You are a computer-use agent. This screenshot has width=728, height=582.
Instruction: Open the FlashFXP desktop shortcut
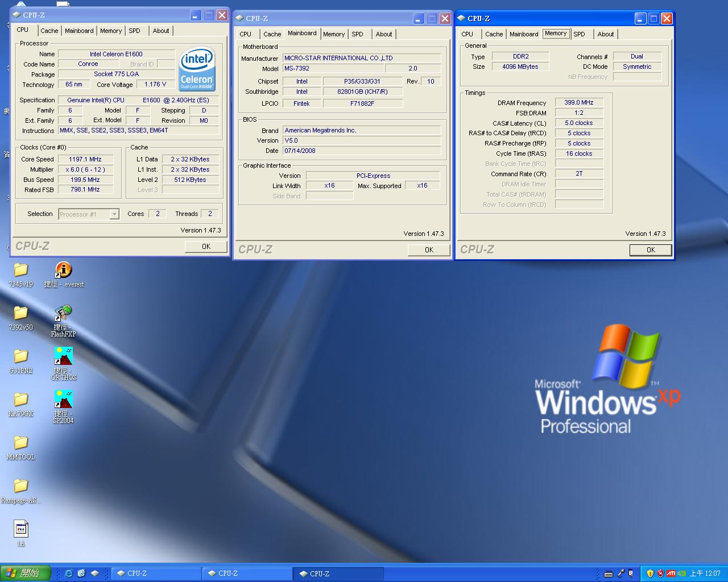tap(63, 314)
